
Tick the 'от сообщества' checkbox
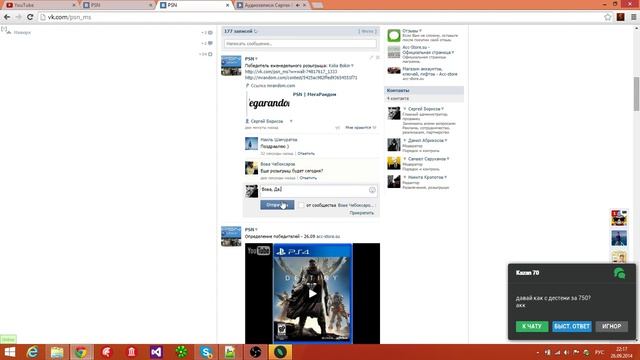301,205
